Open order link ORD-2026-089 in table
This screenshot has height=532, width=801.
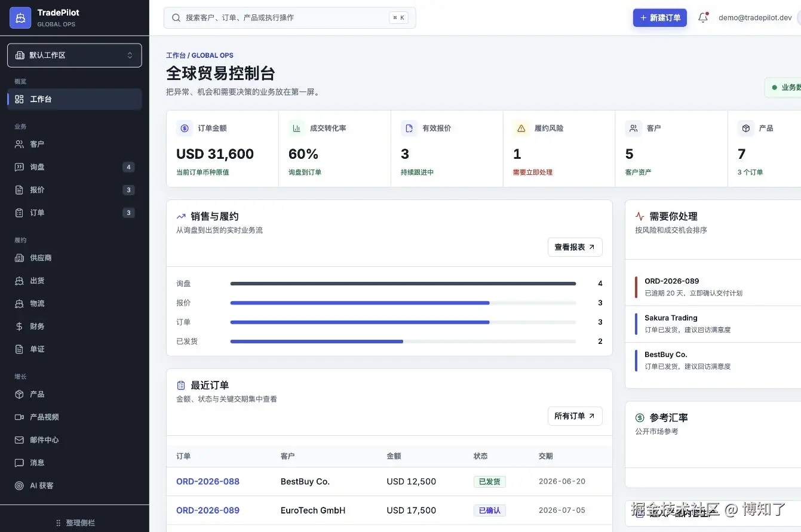(208, 510)
